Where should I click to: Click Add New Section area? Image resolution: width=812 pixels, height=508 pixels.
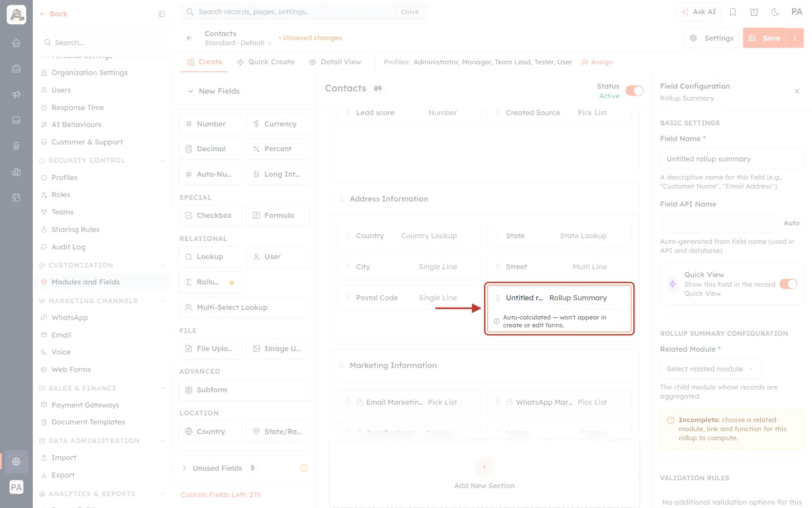point(484,474)
